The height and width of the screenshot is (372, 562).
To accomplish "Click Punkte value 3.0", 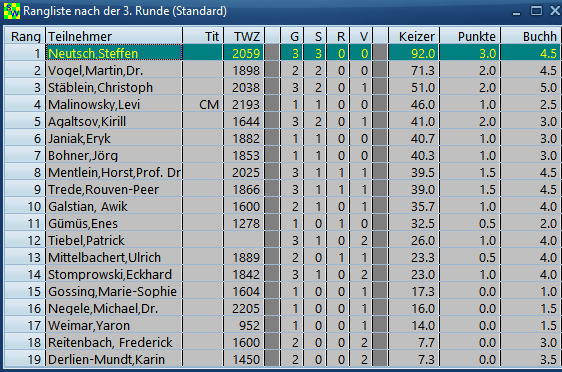I will (x=470, y=53).
